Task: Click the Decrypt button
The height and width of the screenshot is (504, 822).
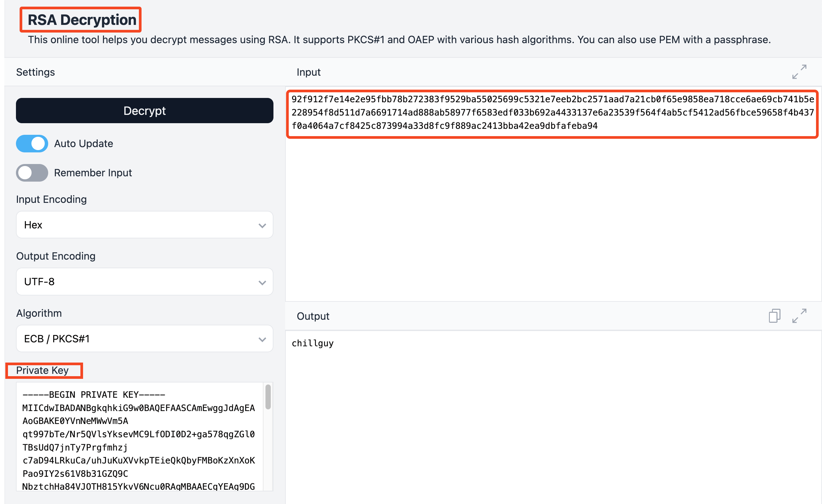Action: pos(145,111)
